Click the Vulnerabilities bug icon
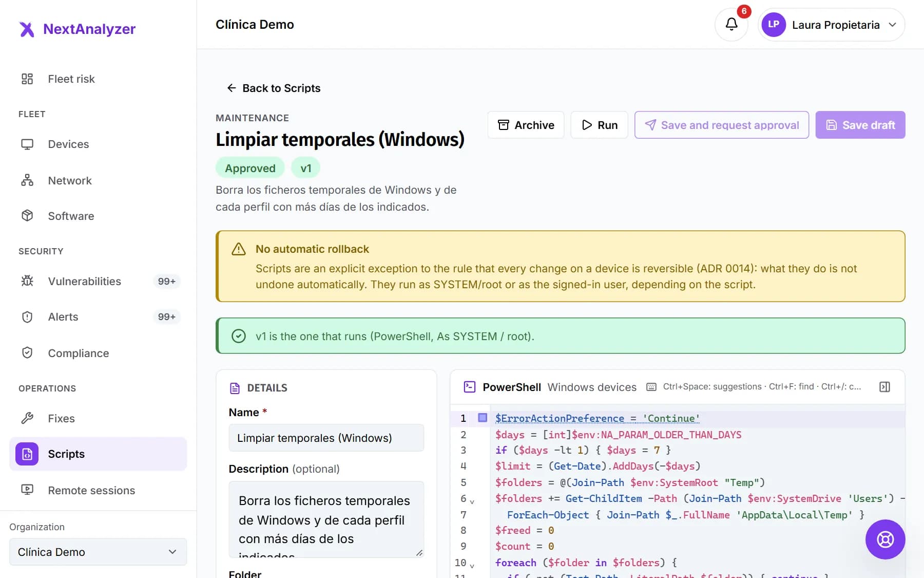924x578 pixels. 27,281
